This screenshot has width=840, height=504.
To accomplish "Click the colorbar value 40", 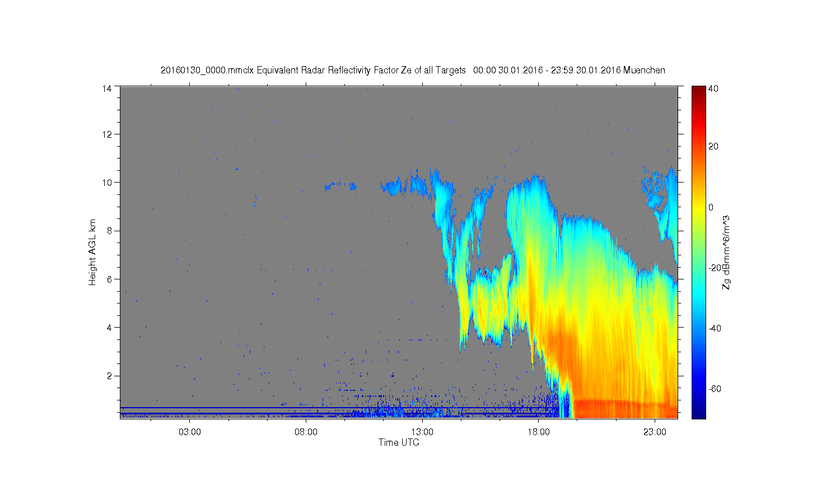I will (x=713, y=88).
